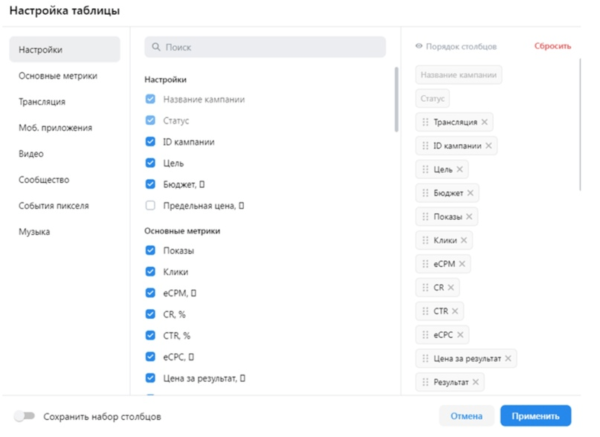The width and height of the screenshot is (600, 437).
Task: Remove the Цель column with X
Action: coord(460,170)
